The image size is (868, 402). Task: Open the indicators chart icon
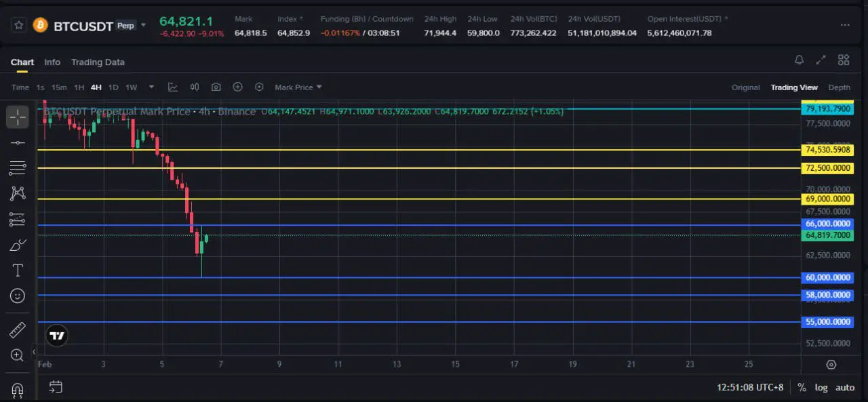173,87
